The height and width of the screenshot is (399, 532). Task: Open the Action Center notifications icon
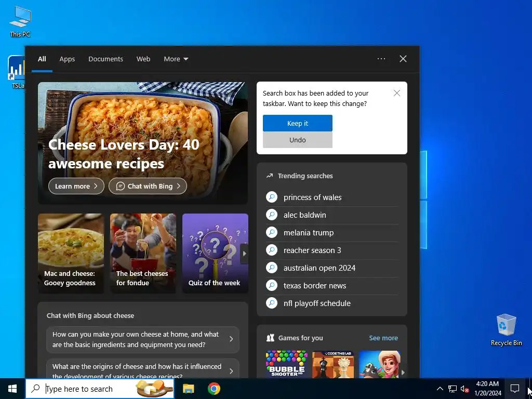tap(515, 389)
